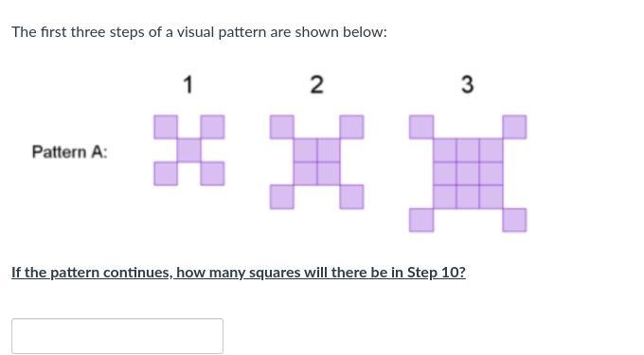This screenshot has width=644, height=355.
Task: Click the step number 1 label
Action: click(188, 84)
